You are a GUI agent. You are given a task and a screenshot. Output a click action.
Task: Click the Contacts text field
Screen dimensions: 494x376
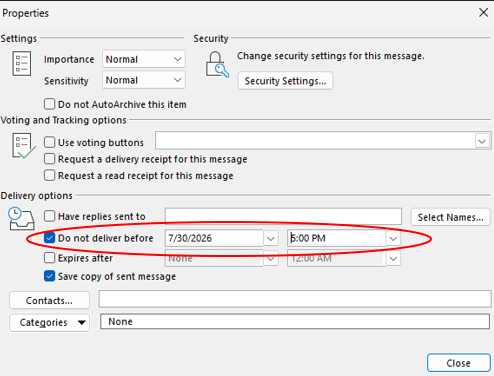click(295, 299)
